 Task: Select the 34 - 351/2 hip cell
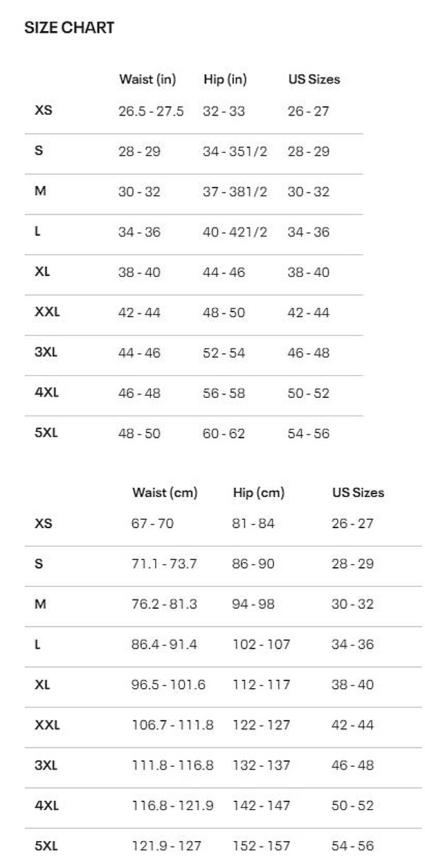pos(234,152)
